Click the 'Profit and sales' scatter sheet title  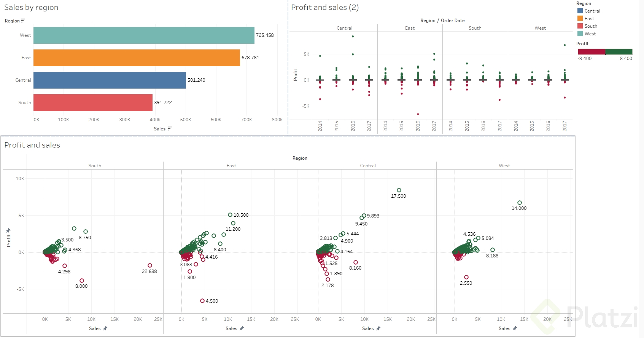tap(32, 145)
